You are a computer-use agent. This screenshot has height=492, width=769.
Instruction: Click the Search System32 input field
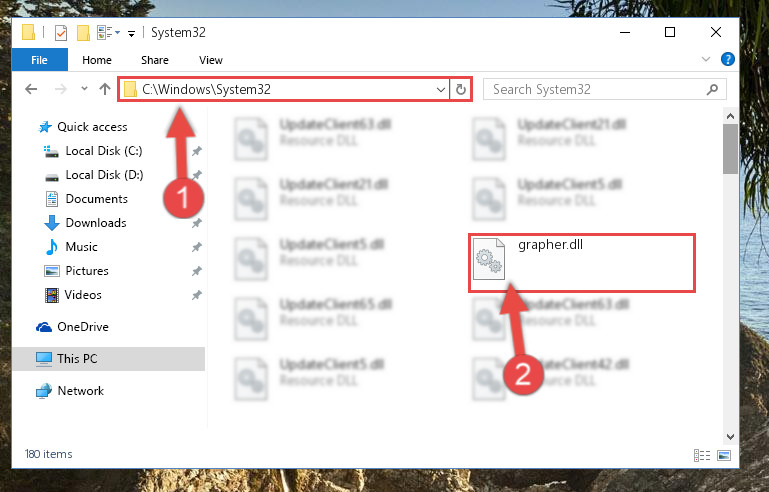tap(595, 89)
